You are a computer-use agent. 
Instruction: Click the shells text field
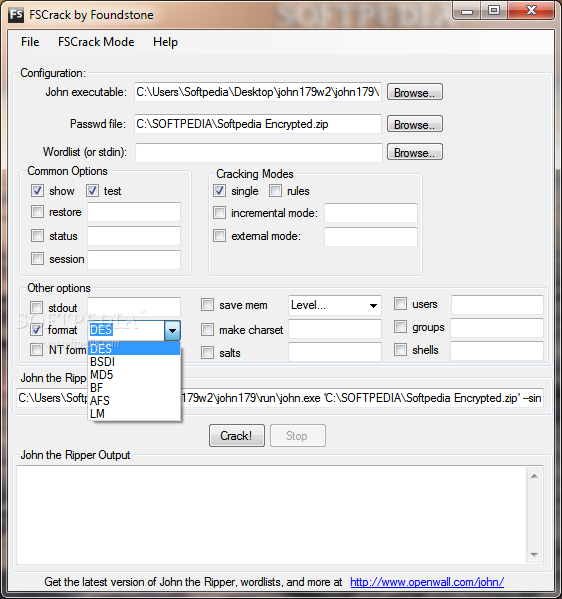(497, 351)
